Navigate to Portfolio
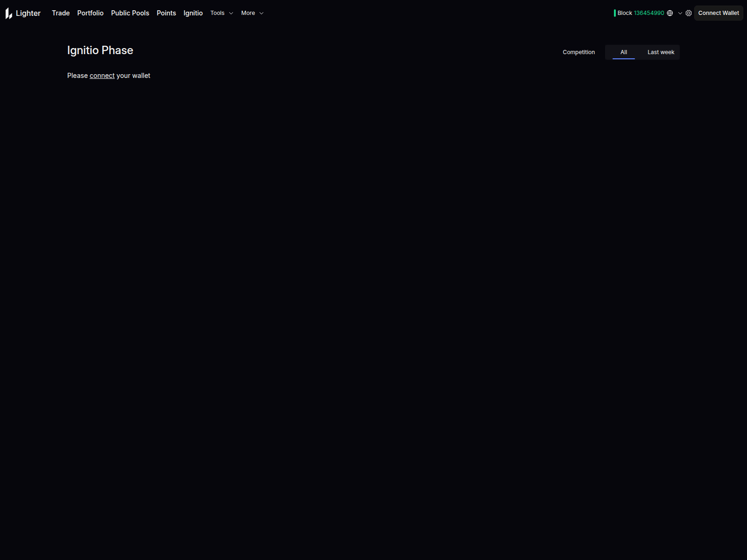The width and height of the screenshot is (747, 560). pos(90,13)
